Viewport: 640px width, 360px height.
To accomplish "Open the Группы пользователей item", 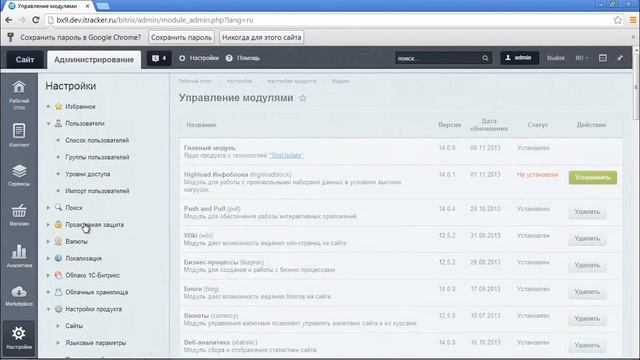I will (x=97, y=157).
